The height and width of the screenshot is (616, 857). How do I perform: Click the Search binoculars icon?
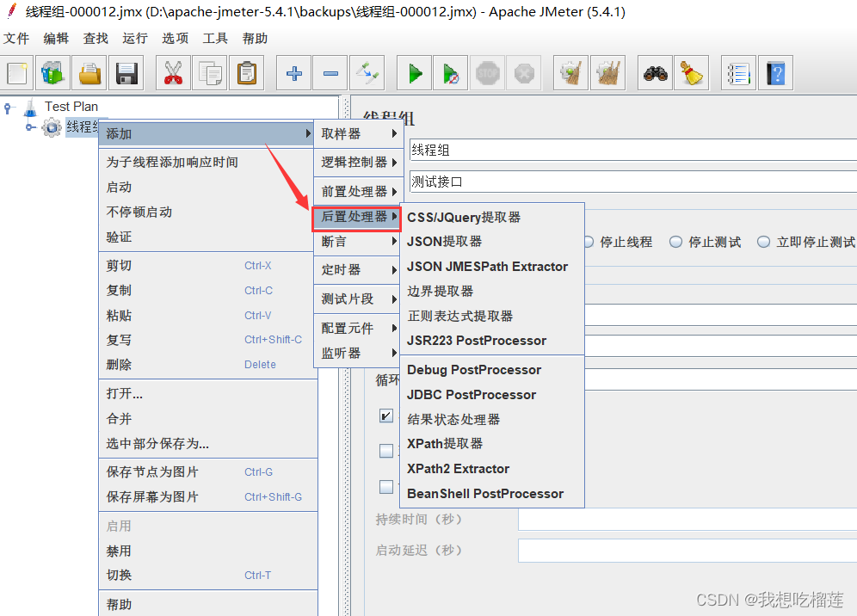pyautogui.click(x=656, y=72)
